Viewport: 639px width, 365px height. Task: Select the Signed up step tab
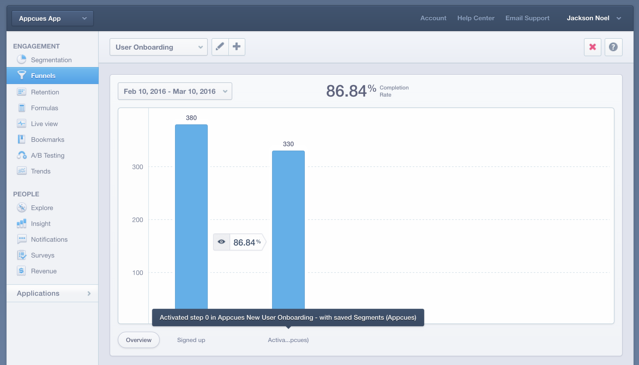click(191, 340)
